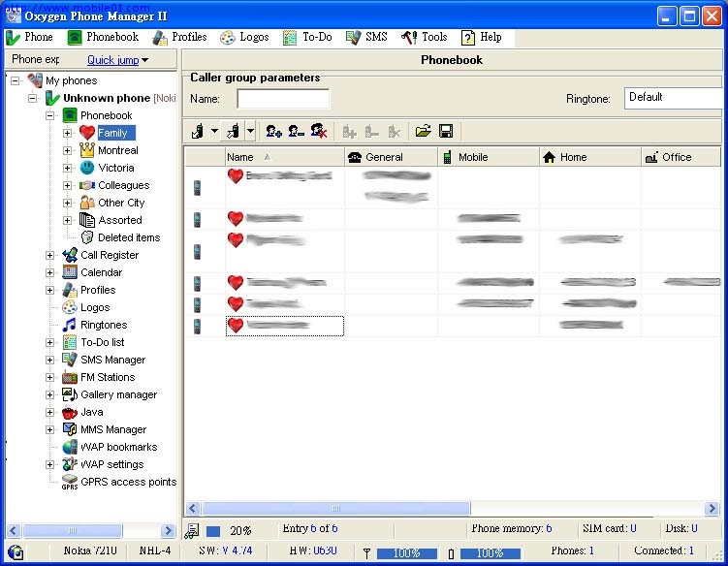Click the Deleted items recycle icon

click(x=87, y=237)
